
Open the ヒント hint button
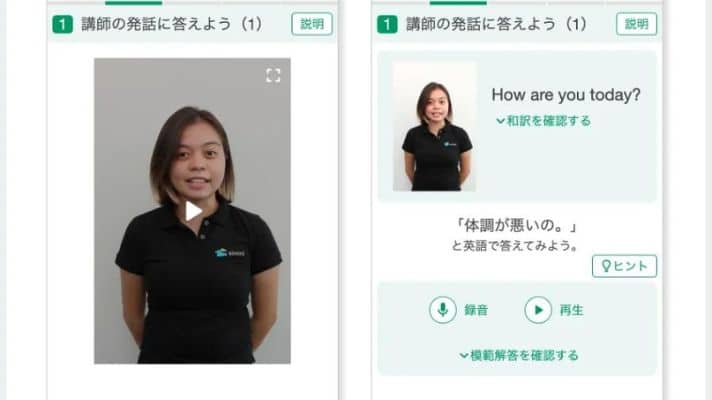pyautogui.click(x=624, y=266)
